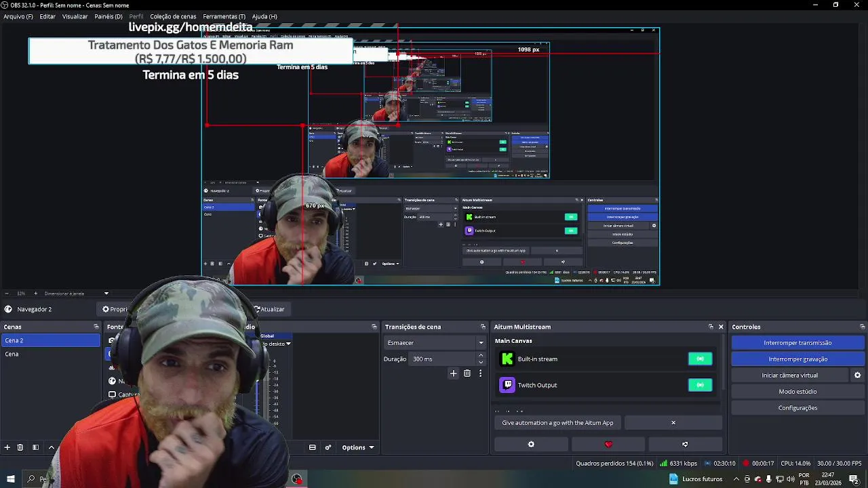Screen dimensions: 868x488
Task: Click the red heart donate button
Action: click(x=608, y=445)
